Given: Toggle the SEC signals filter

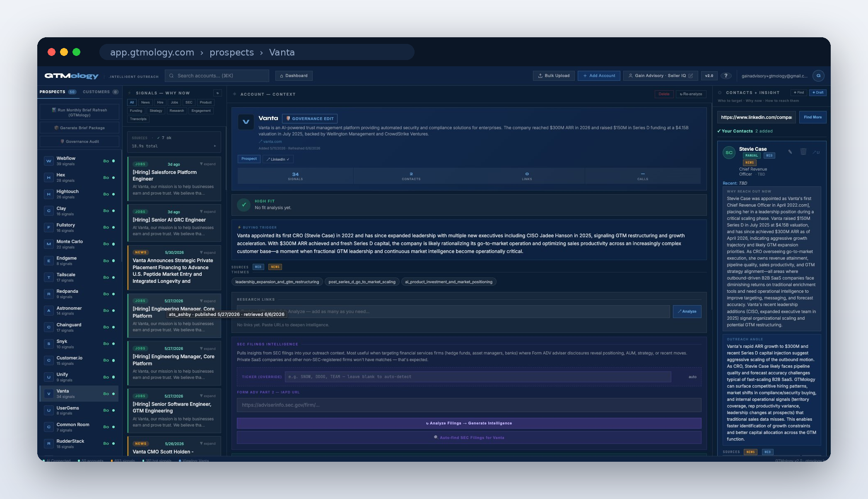Looking at the screenshot, I should coord(189,102).
